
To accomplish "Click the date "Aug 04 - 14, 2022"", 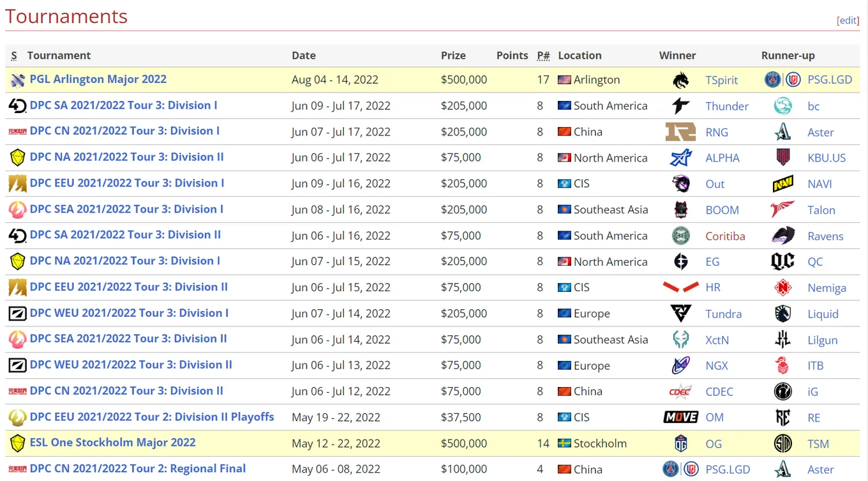I will pyautogui.click(x=335, y=80).
